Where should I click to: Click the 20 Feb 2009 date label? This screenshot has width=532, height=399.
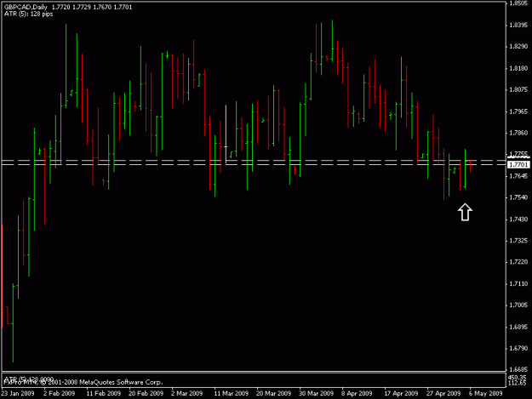(x=146, y=393)
